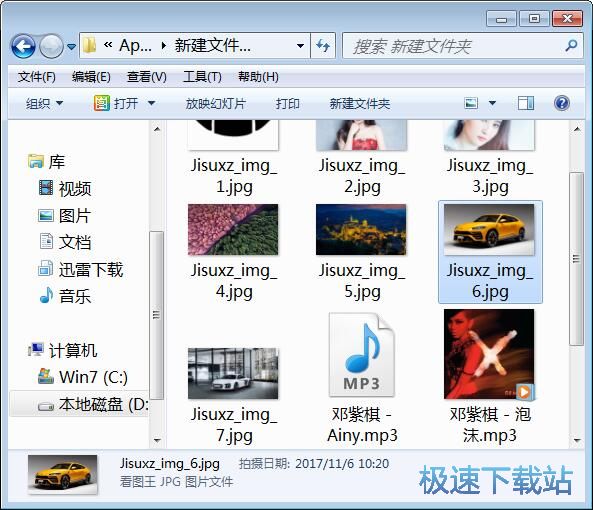The image size is (593, 510).
Task: Click the file list vertical scrollbar thumb
Action: click(576, 259)
